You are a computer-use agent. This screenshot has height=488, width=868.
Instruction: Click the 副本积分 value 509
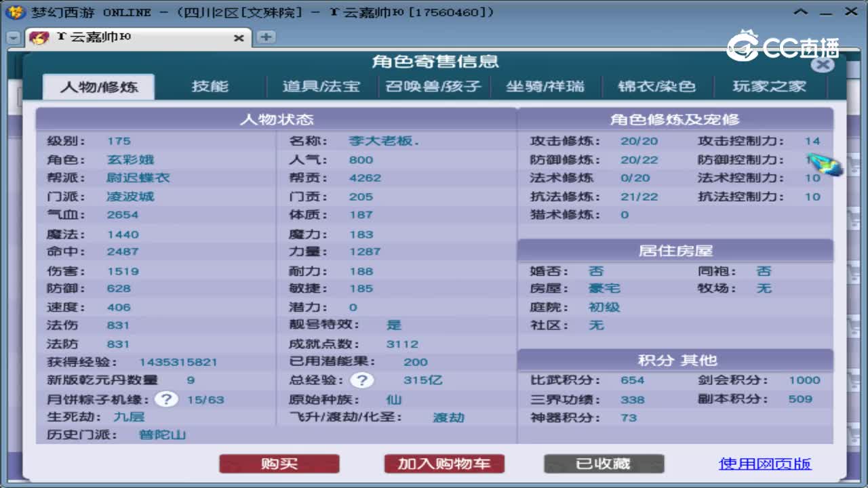pyautogui.click(x=800, y=399)
